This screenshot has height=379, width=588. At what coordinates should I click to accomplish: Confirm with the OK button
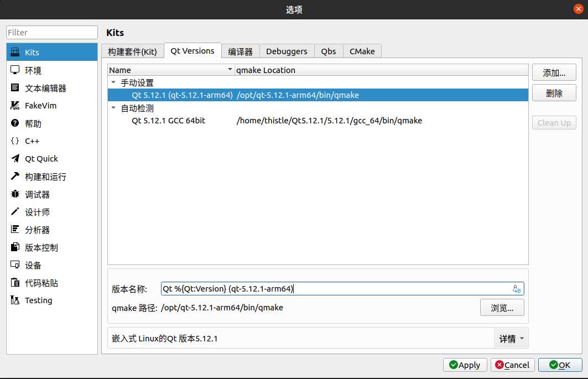coord(560,365)
